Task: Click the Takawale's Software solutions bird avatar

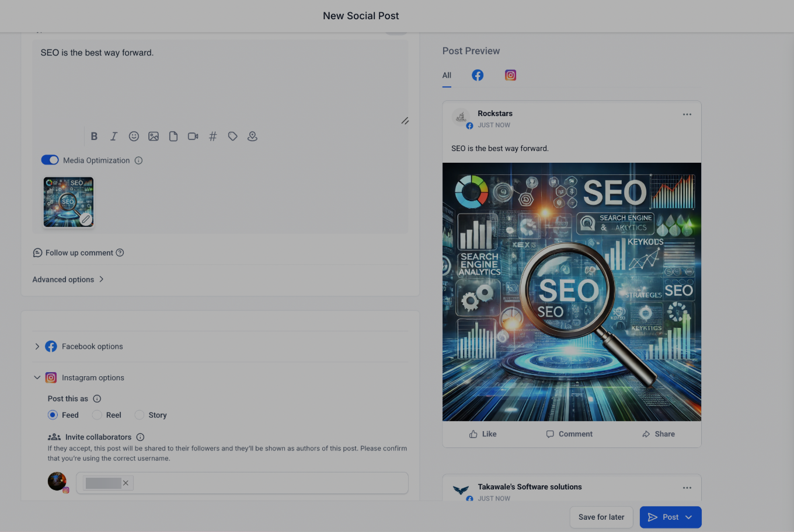Action: (x=461, y=490)
